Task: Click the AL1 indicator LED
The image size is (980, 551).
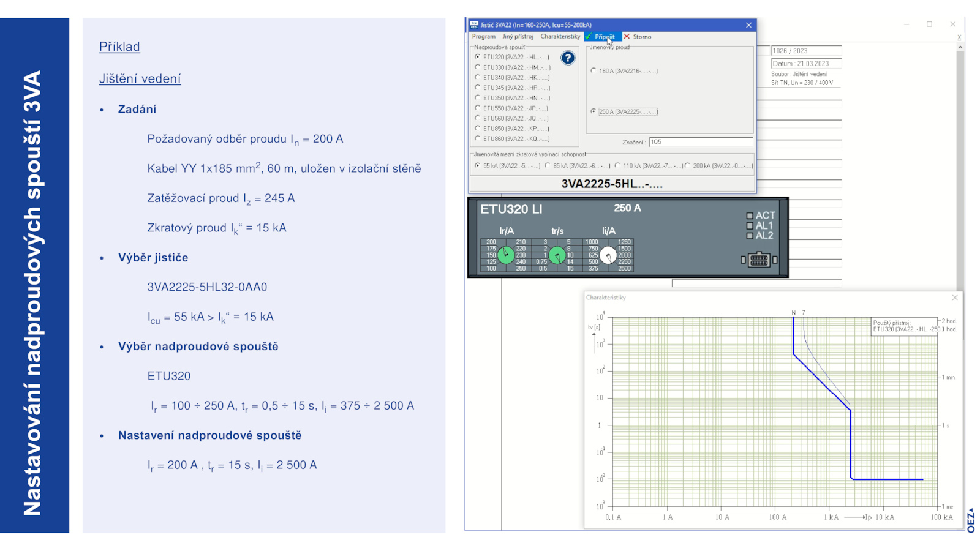Action: [x=750, y=225]
